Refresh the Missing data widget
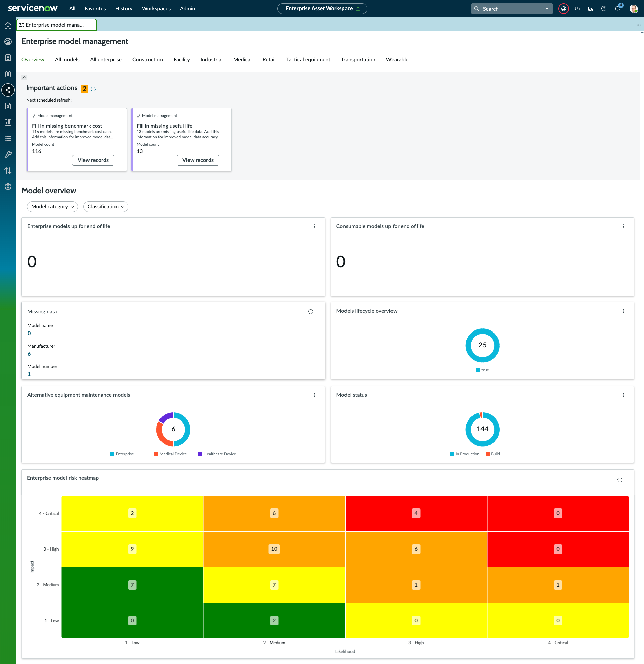Image resolution: width=644 pixels, height=664 pixels. click(x=311, y=312)
